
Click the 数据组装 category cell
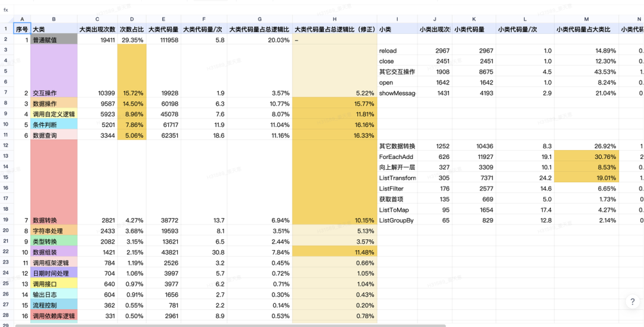(54, 252)
